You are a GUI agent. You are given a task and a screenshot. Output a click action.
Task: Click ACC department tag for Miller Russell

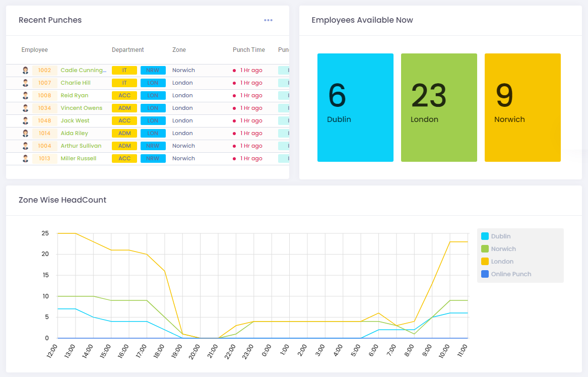(124, 158)
